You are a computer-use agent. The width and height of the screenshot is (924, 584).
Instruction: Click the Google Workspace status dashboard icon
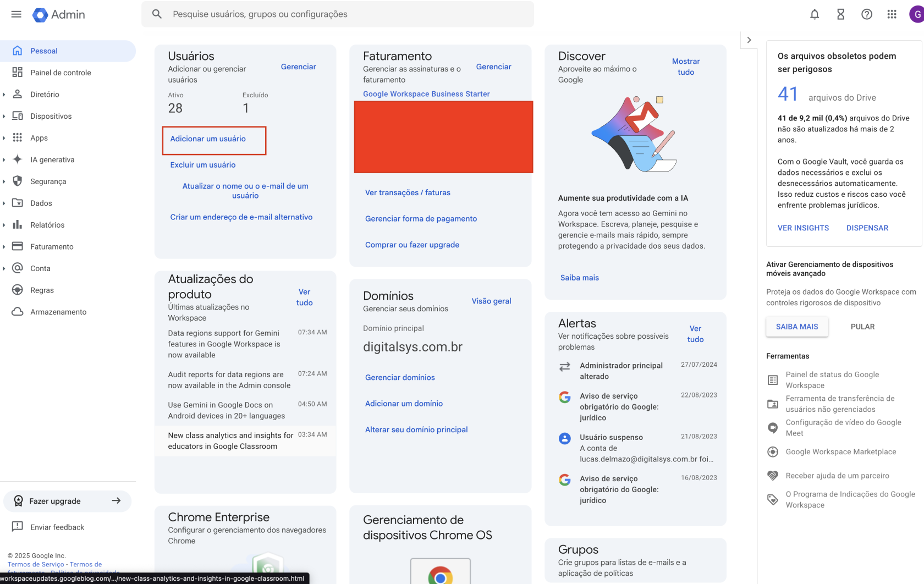773,380
